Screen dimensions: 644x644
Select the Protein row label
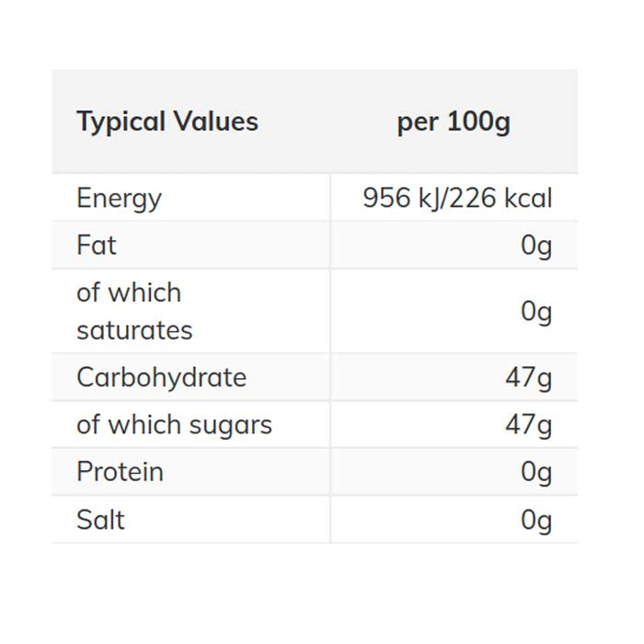pyautogui.click(x=120, y=472)
